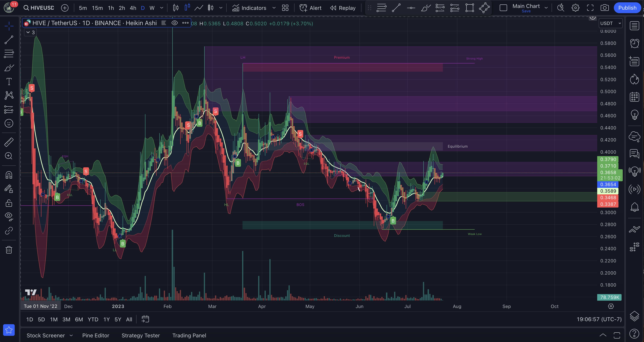Create a new Alert
Image resolution: width=644 pixels, height=342 pixels.
[310, 8]
